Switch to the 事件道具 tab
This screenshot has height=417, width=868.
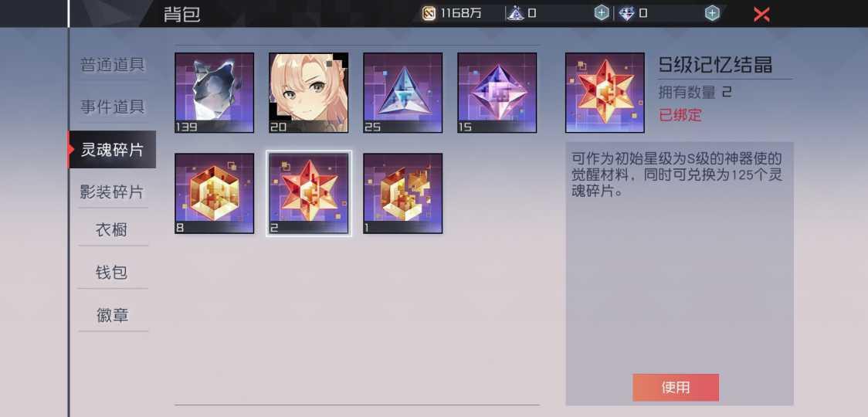pyautogui.click(x=113, y=107)
